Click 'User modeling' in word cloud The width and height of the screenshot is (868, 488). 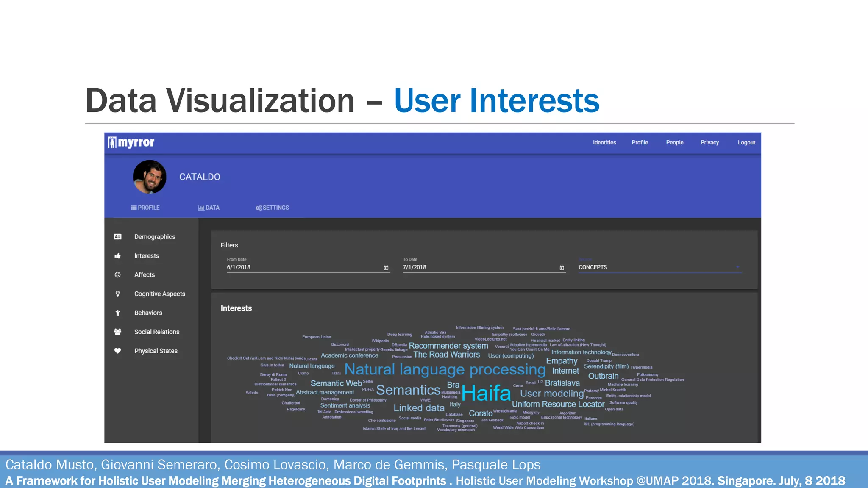(552, 394)
